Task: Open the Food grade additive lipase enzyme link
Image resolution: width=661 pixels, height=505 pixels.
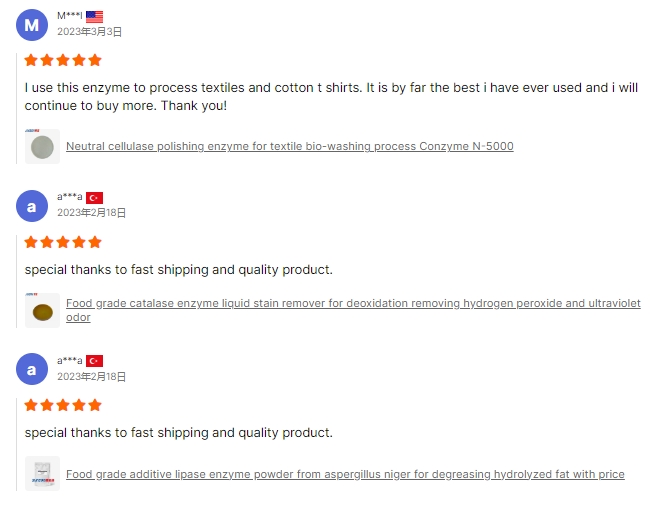Action: click(x=345, y=474)
